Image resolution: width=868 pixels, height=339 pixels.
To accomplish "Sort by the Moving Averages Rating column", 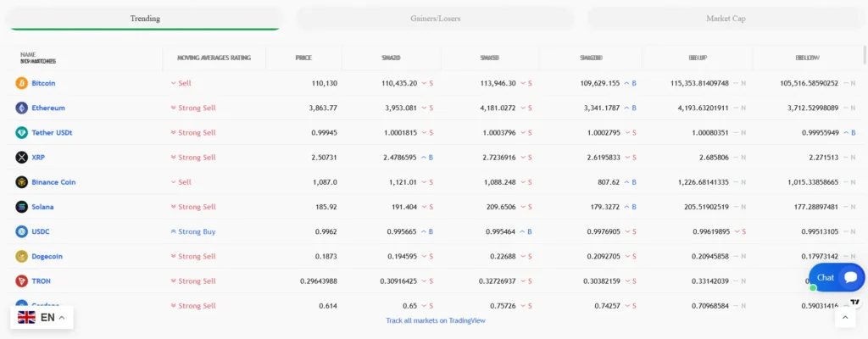I will [x=214, y=58].
